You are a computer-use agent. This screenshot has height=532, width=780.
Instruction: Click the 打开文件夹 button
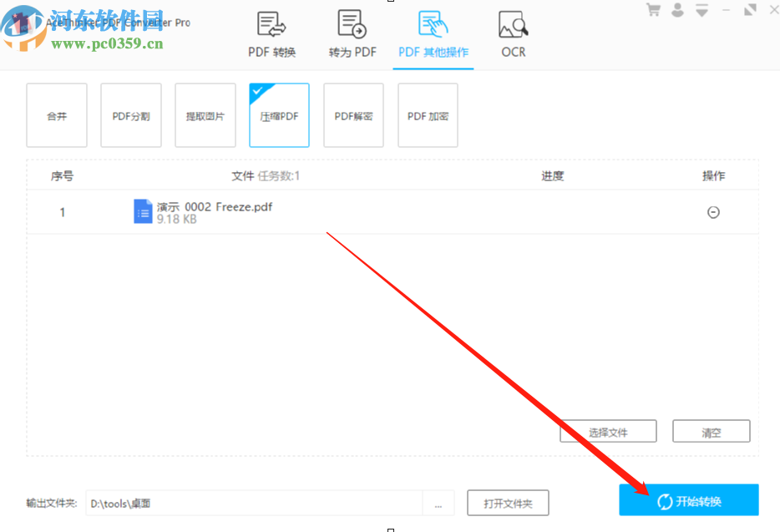[508, 503]
